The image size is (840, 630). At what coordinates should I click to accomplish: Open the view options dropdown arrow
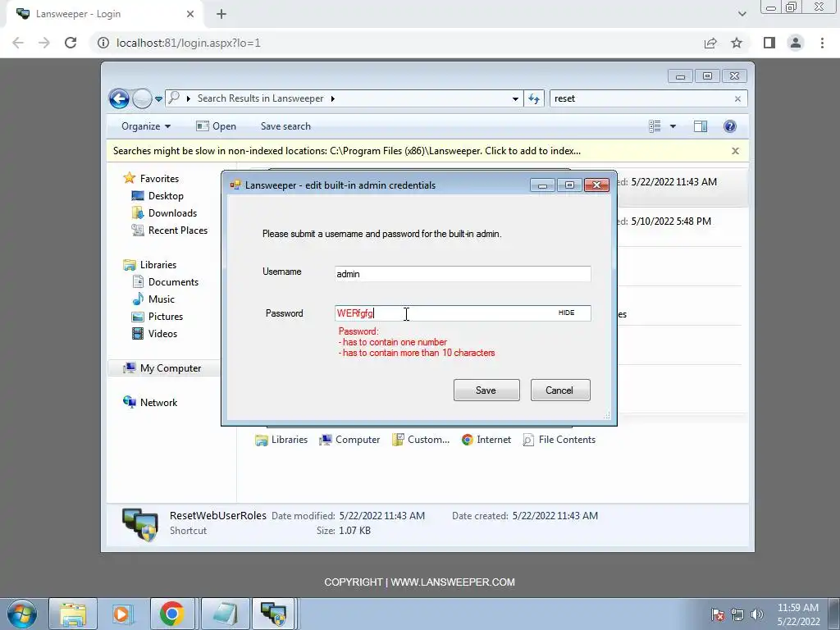(673, 126)
